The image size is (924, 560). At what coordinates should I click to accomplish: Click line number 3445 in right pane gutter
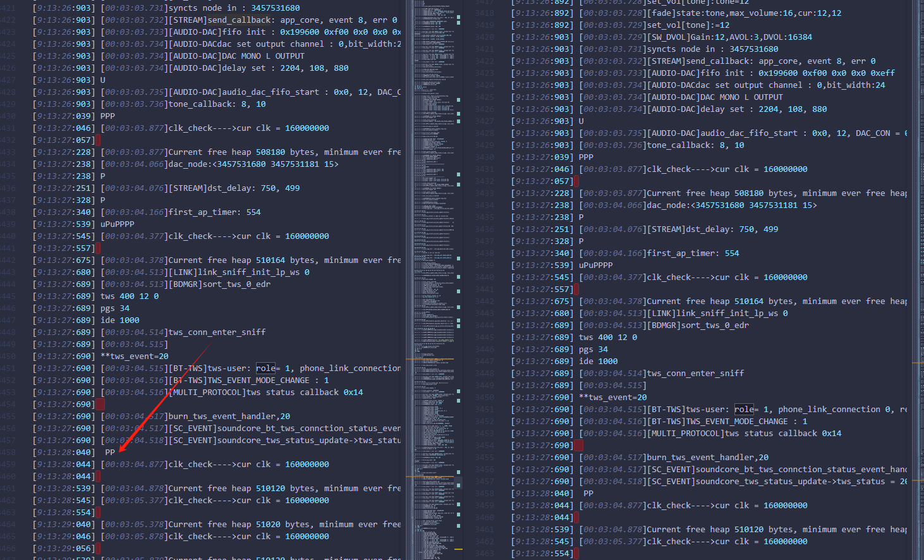[x=484, y=337]
